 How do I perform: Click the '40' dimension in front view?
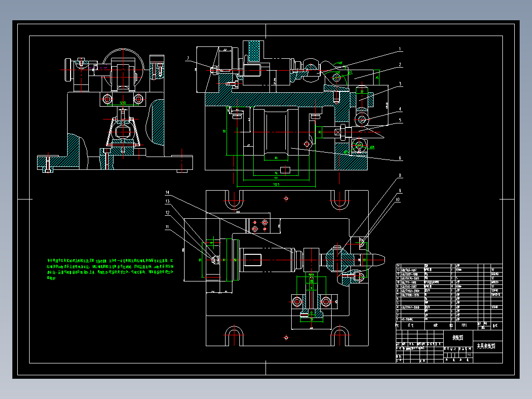(276, 158)
